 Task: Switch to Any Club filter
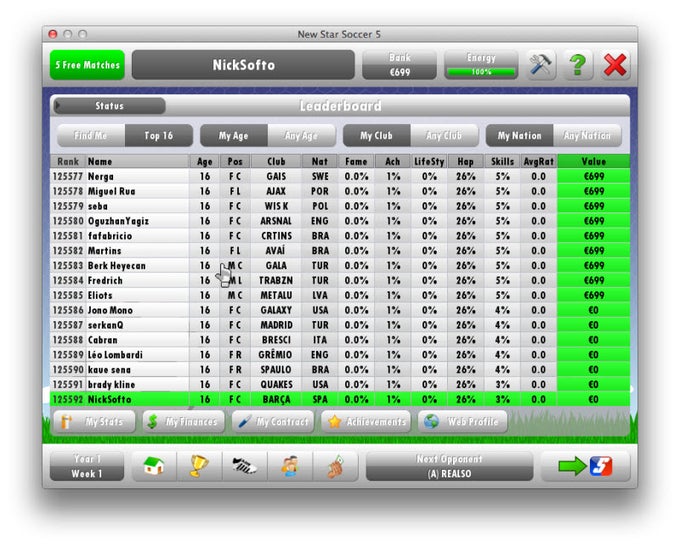444,135
